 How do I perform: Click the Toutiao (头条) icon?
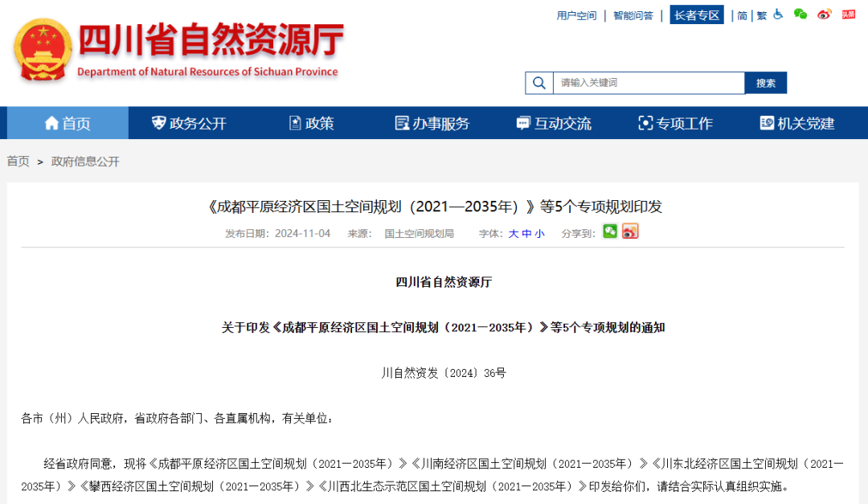[x=848, y=14]
